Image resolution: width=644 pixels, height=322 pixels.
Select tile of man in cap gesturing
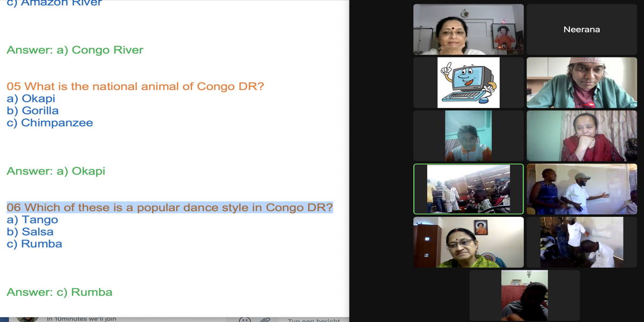[582, 189]
